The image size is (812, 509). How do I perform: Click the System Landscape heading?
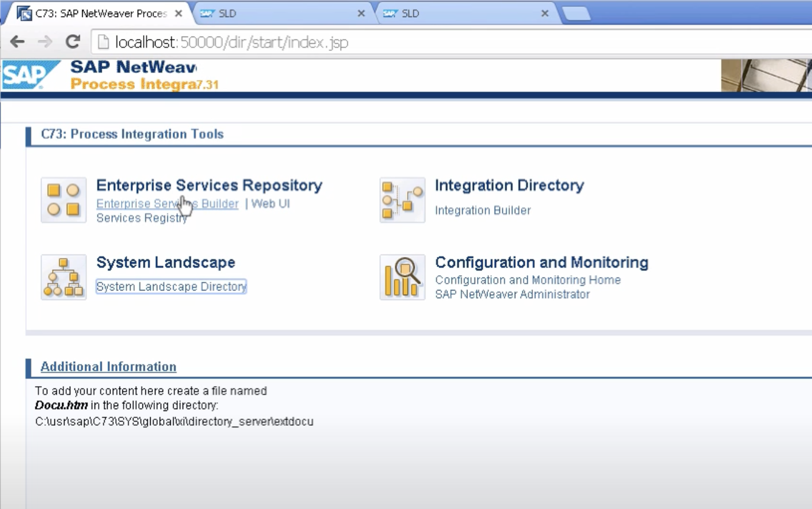click(165, 262)
